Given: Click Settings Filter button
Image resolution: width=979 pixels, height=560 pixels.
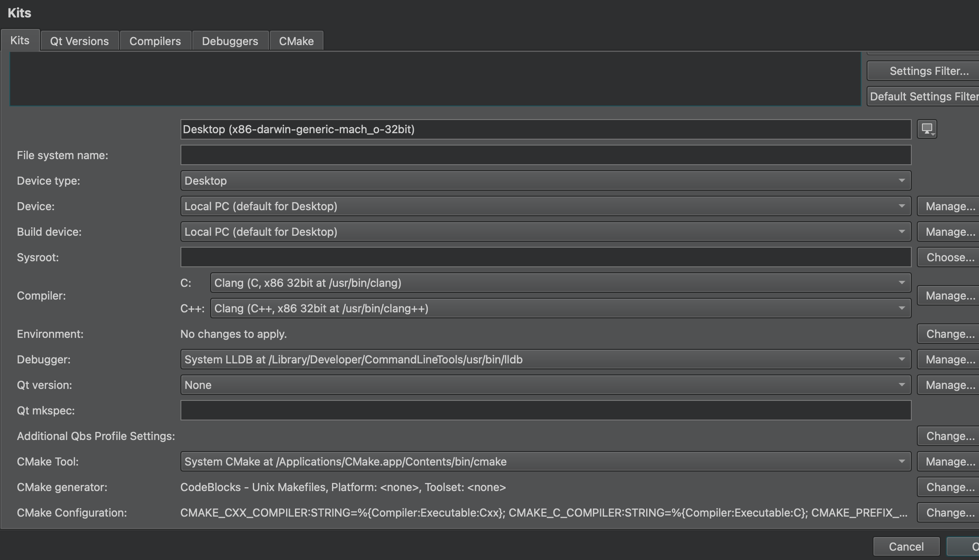Looking at the screenshot, I should coord(924,71).
